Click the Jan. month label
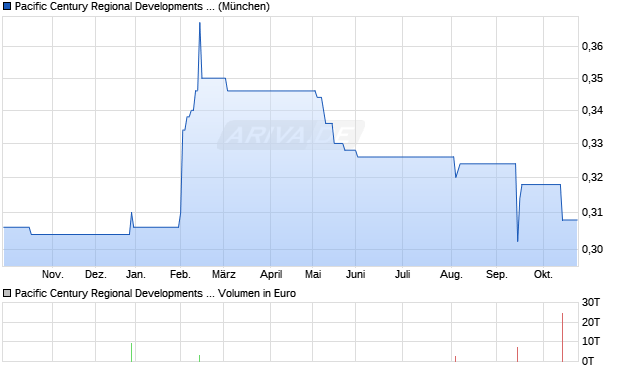 (x=136, y=274)
